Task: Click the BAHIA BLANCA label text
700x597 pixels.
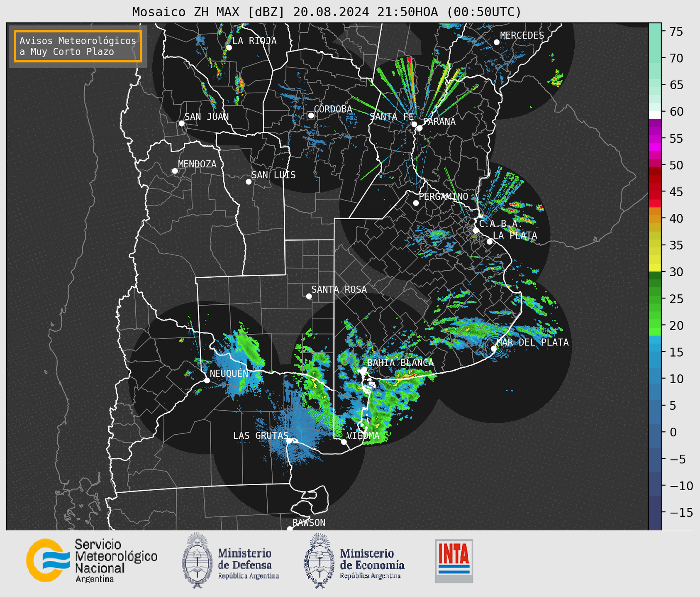Action: pos(400,363)
